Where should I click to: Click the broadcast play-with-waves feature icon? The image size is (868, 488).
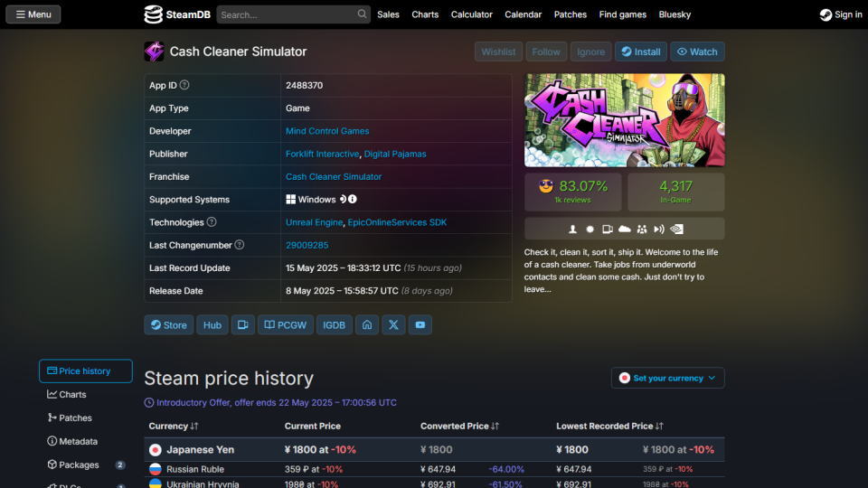[x=659, y=229]
